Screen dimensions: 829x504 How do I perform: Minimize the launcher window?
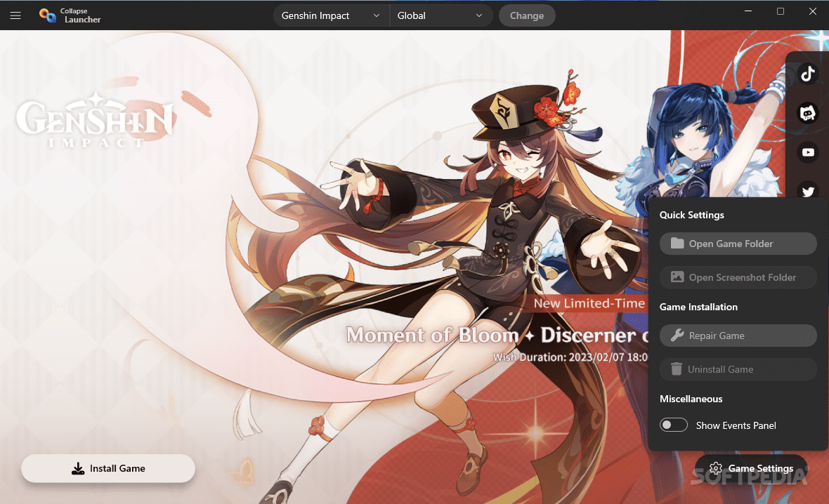pos(748,11)
